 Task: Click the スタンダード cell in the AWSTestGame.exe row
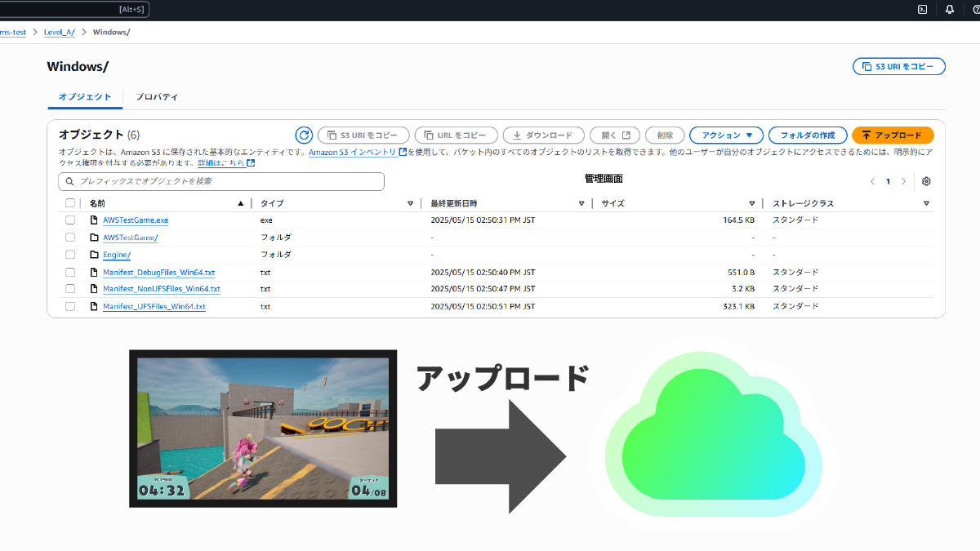[795, 220]
